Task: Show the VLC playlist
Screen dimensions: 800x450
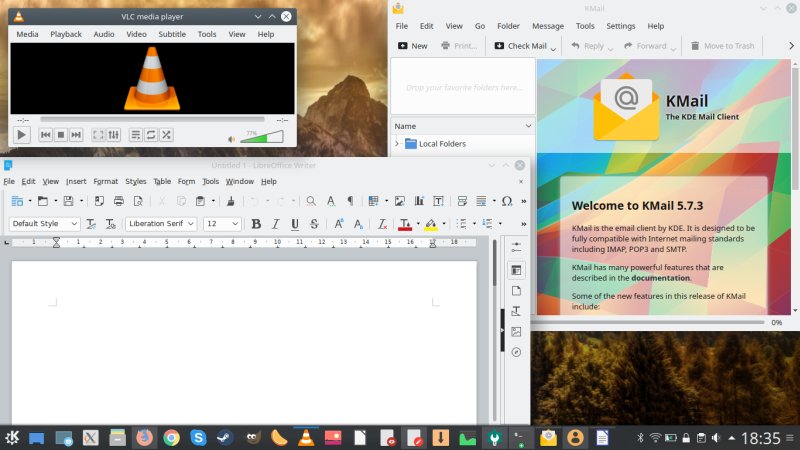Action: (x=136, y=135)
